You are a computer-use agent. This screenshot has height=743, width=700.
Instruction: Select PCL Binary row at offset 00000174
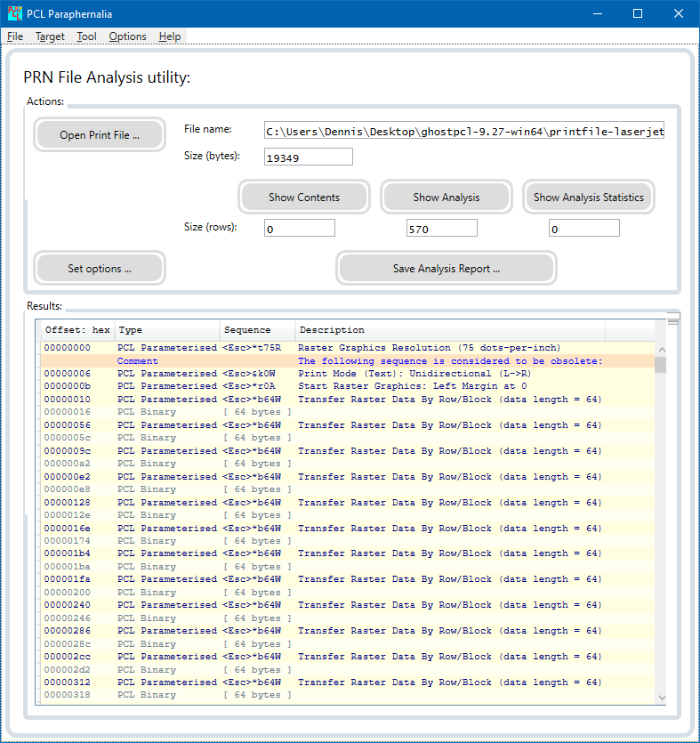coord(348,541)
